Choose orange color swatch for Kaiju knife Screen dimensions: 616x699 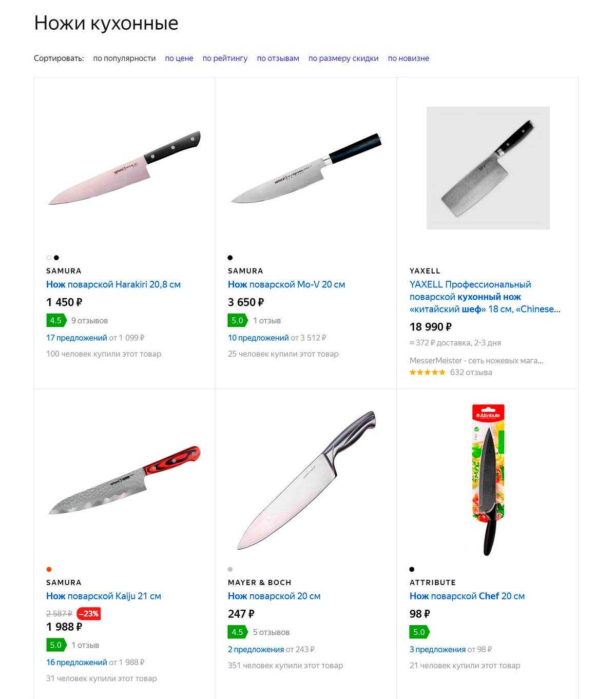coord(49,569)
